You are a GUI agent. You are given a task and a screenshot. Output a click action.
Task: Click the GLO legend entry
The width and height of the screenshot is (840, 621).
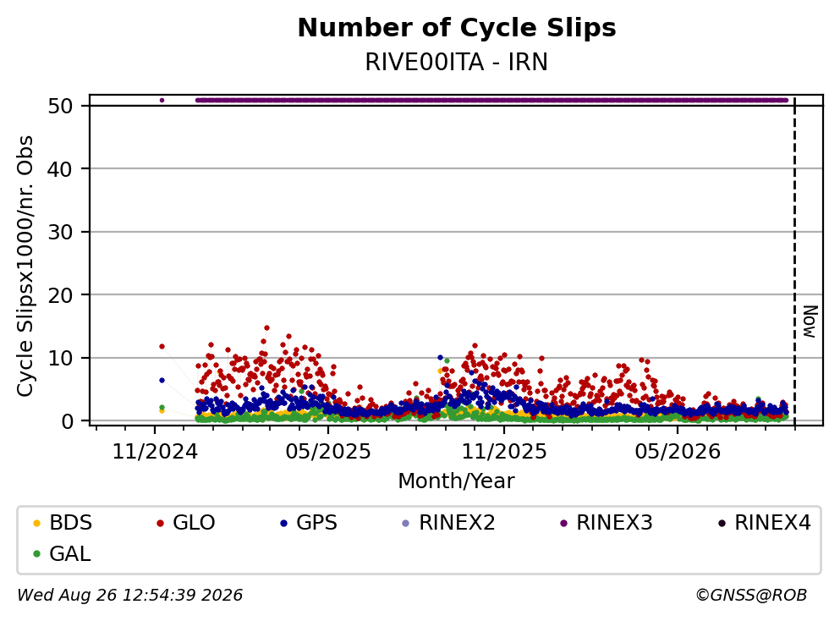point(185,522)
